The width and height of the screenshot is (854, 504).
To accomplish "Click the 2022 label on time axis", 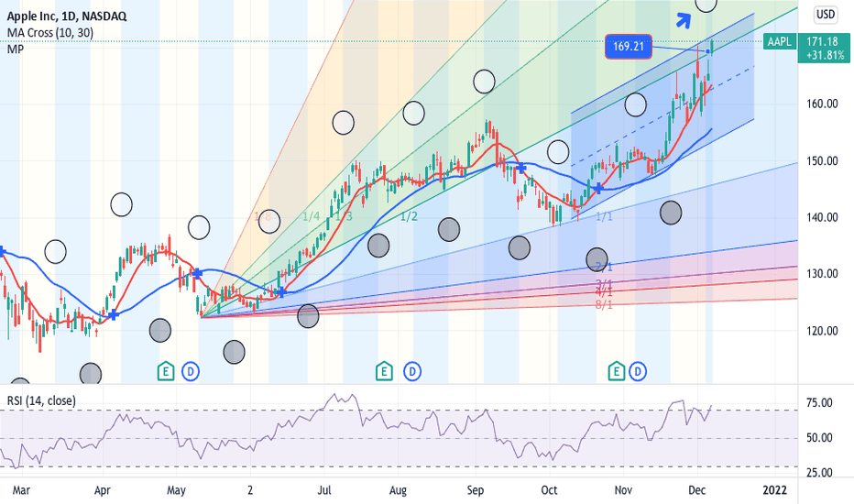I will pyautogui.click(x=774, y=490).
